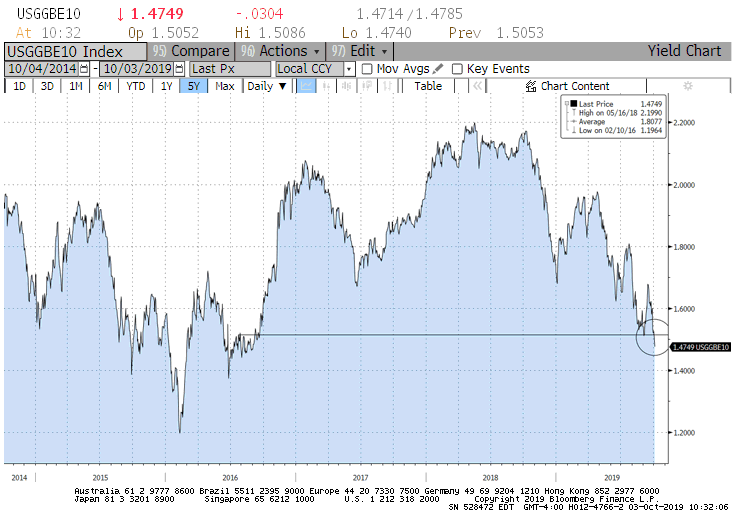This screenshot has width=736, height=530.
Task: Open start date calendar picker icon
Action: [x=83, y=69]
